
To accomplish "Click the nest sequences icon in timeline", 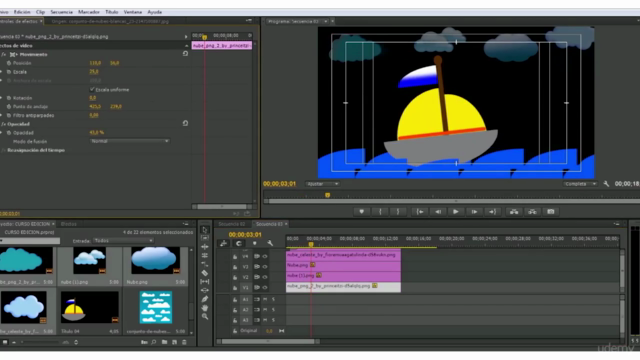I will tap(223, 243).
